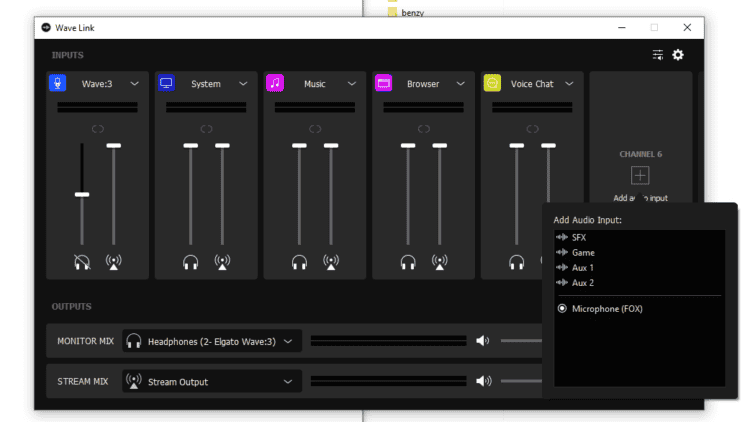
Task: Unmute Wave:3 in the monitor mix
Action: coord(82,262)
